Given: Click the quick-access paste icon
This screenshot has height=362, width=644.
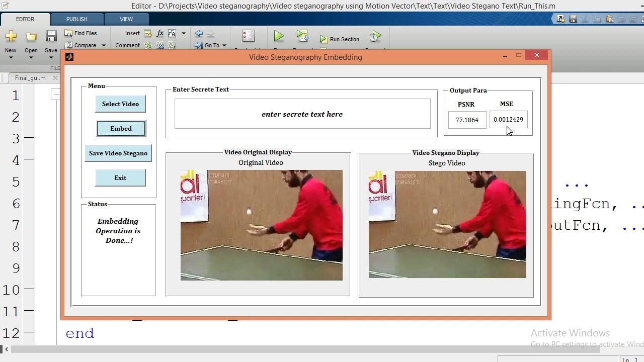Looking at the screenshot, I should (609, 19).
